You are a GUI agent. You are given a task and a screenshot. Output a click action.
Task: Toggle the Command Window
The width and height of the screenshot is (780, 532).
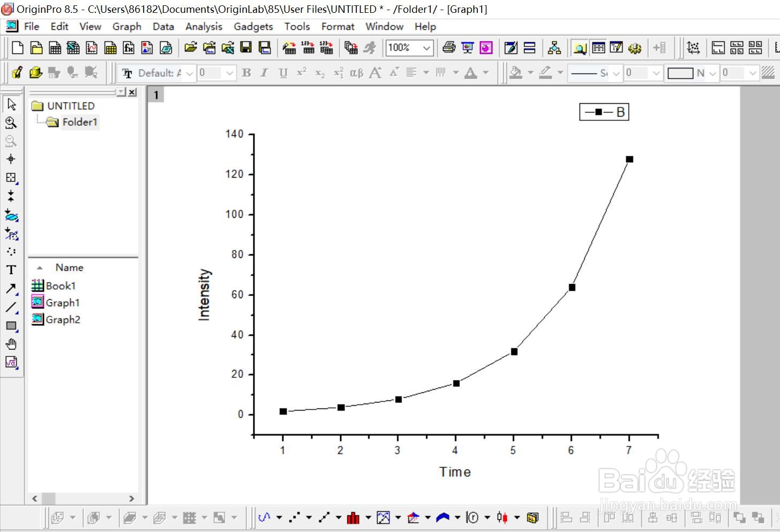617,48
